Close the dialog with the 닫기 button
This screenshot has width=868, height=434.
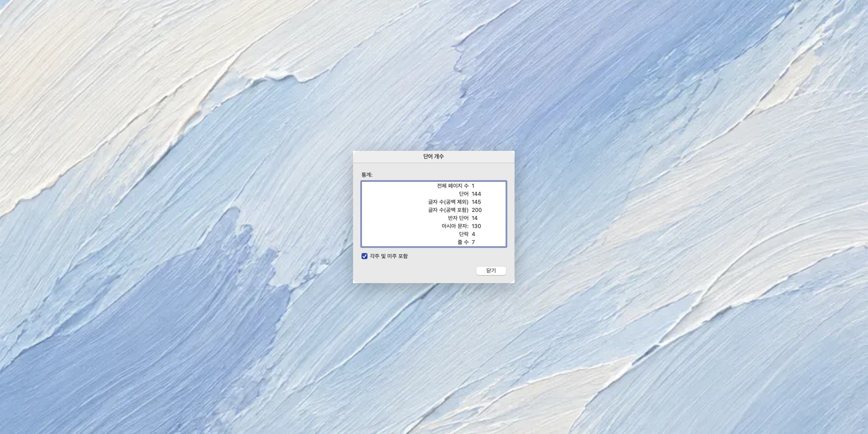pos(491,270)
